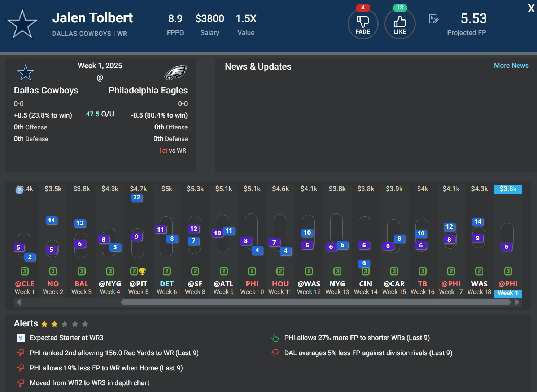Click the highlighted $3.8k salary header
The width and height of the screenshot is (537, 392).
point(508,189)
